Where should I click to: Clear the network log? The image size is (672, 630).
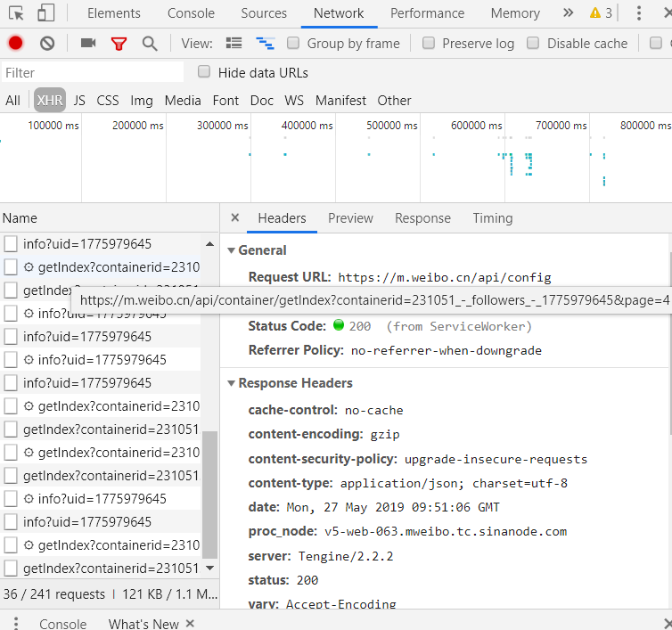47,43
